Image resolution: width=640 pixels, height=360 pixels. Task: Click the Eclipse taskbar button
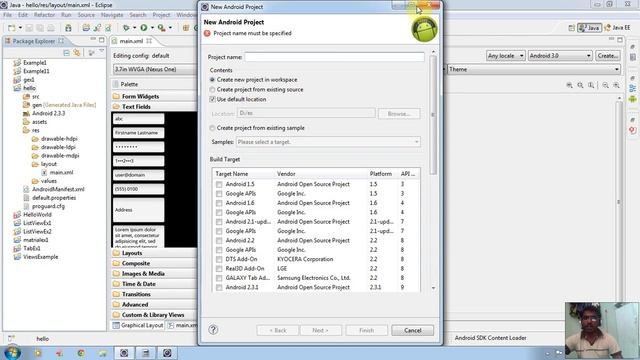pyautogui.click(x=124, y=353)
